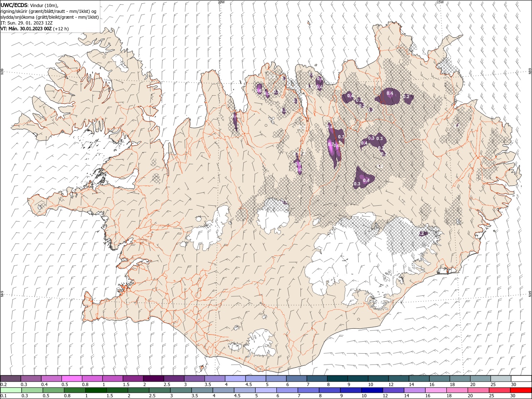Click the navy blue 10–12 rain legend swatch
Image resolution: width=532 pixels, height=399 pixels.
point(372,390)
